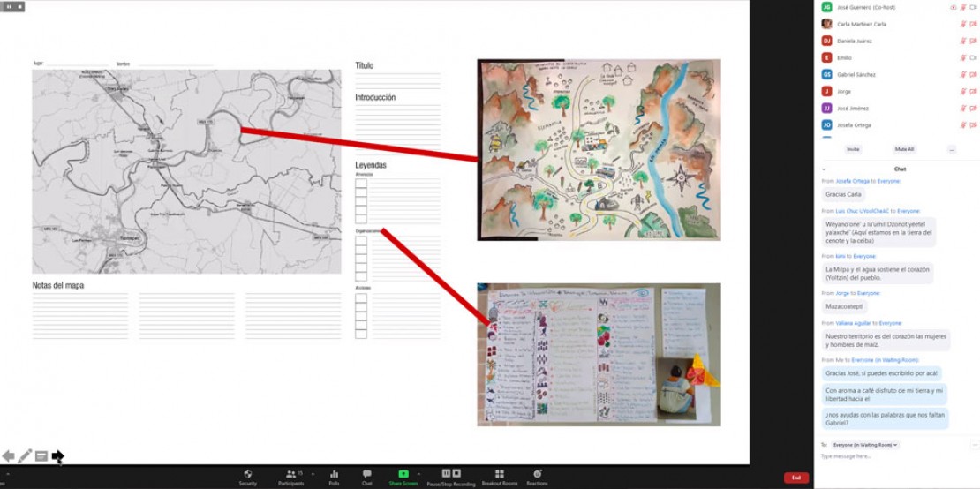Click José Jiménez's video off icon
Screen dimensions: 980x489
973,108
